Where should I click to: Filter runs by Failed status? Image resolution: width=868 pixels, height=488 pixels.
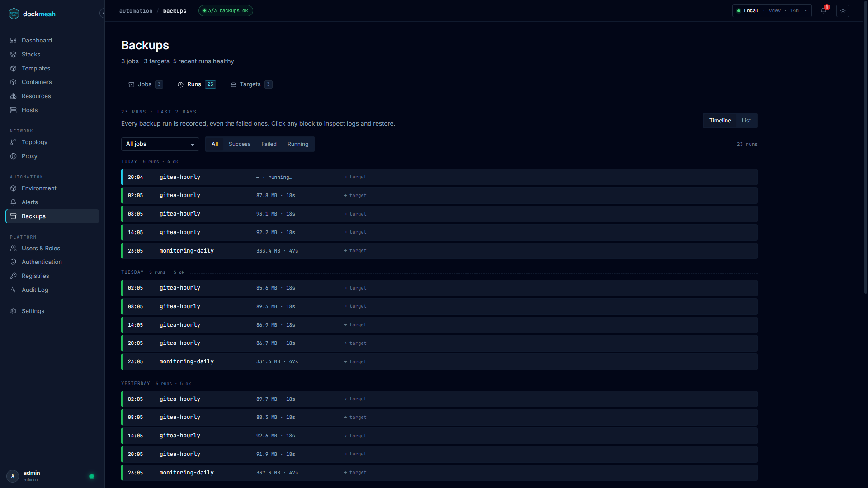[x=269, y=144]
